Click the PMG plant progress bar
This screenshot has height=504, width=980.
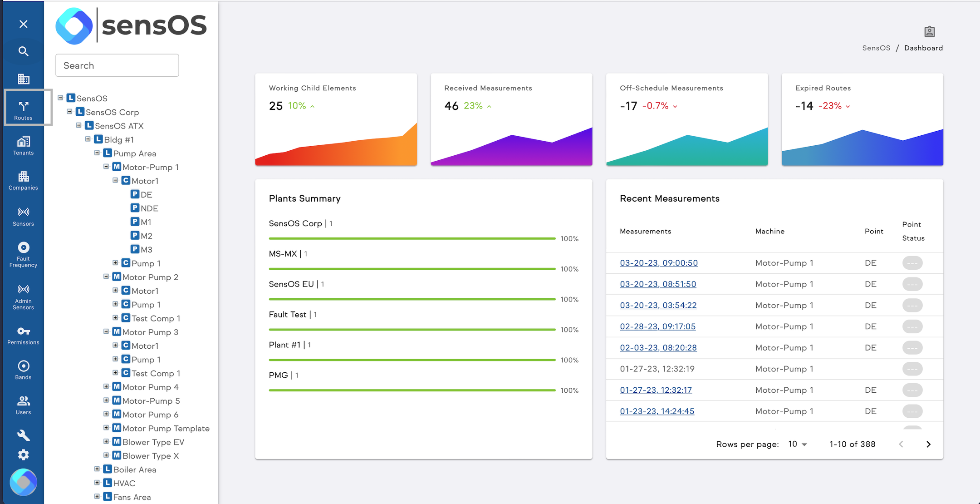[412, 390]
